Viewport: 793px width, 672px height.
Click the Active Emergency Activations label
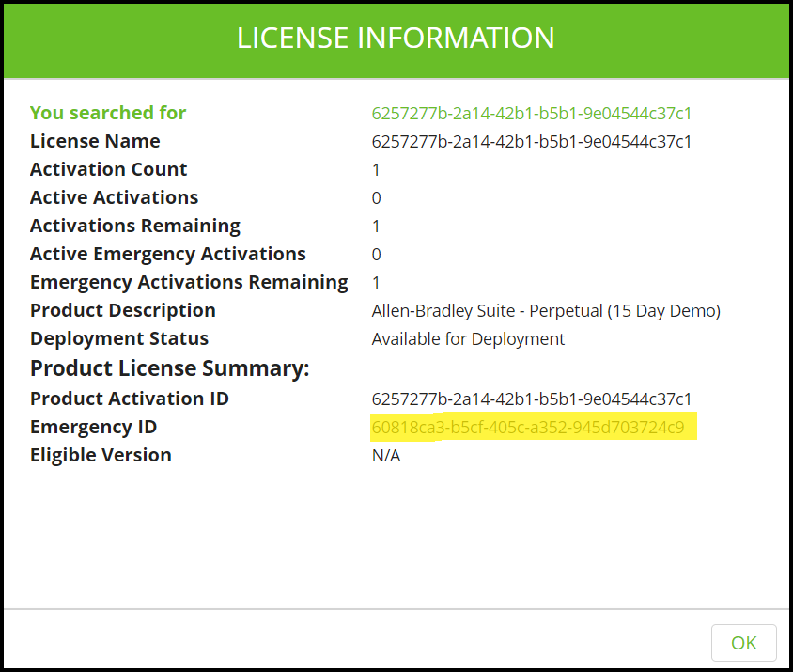pyautogui.click(x=168, y=255)
